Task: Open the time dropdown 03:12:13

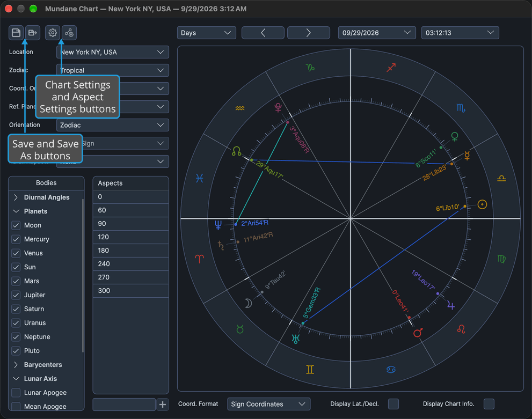Action: coord(460,33)
